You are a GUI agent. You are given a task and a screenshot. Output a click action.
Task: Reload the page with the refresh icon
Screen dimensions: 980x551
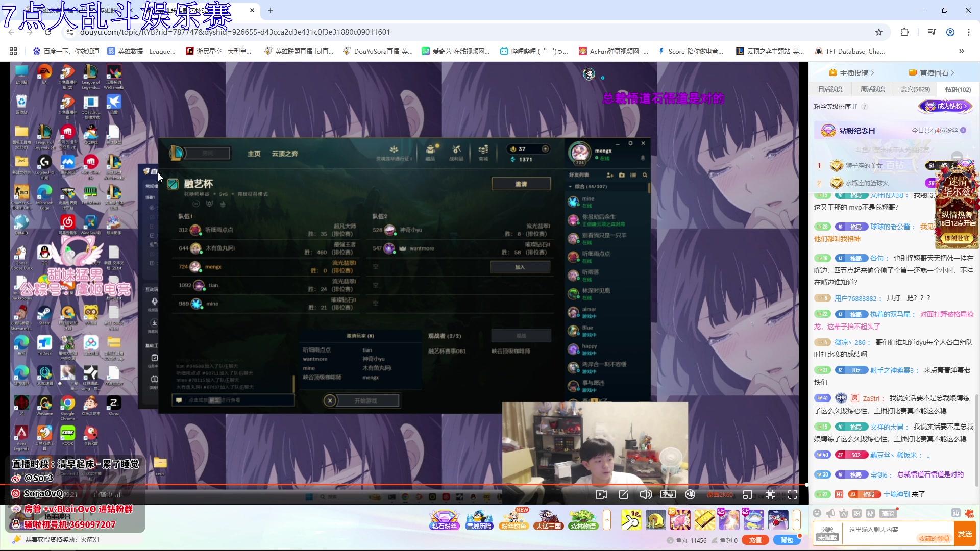48,32
